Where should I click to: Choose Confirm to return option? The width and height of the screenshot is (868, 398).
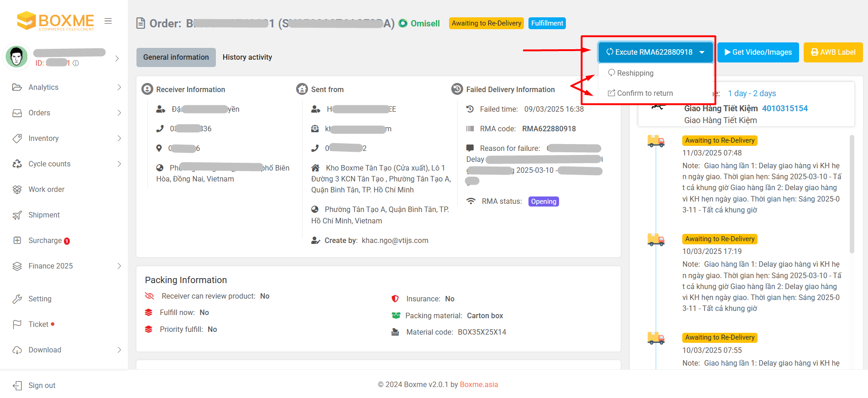click(644, 93)
